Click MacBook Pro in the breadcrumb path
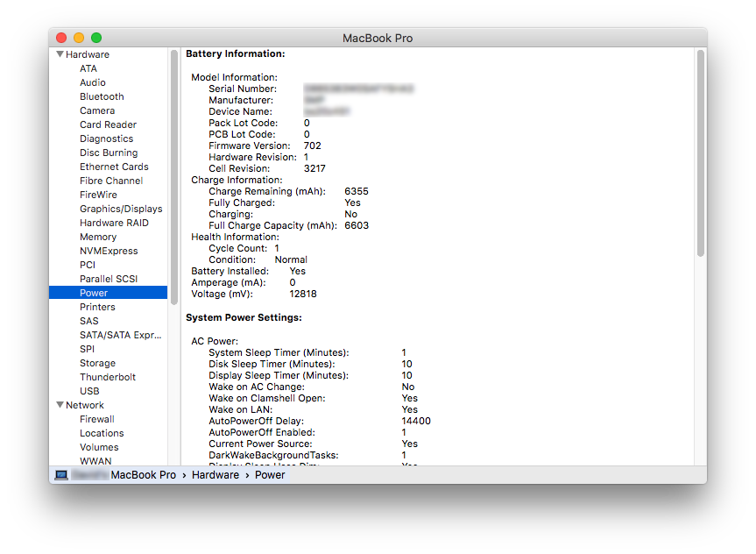The image size is (756, 554). click(144, 474)
